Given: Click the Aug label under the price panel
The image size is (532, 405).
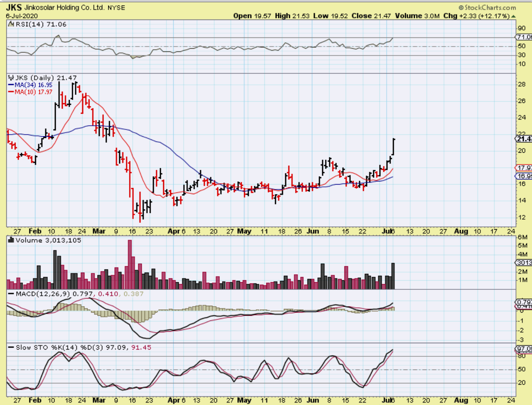Looking at the screenshot, I should (461, 231).
